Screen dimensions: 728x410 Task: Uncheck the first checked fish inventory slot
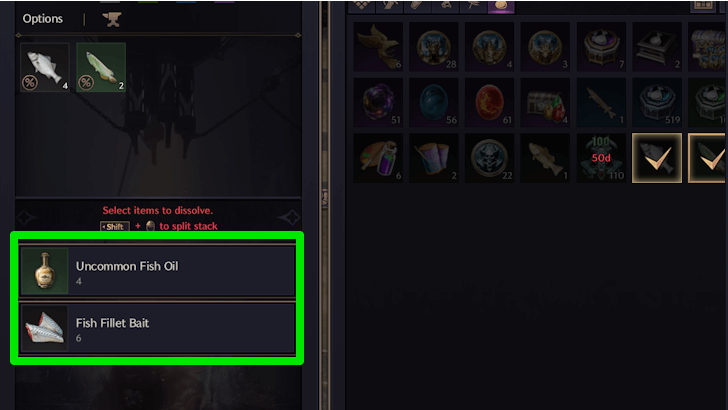pos(656,158)
